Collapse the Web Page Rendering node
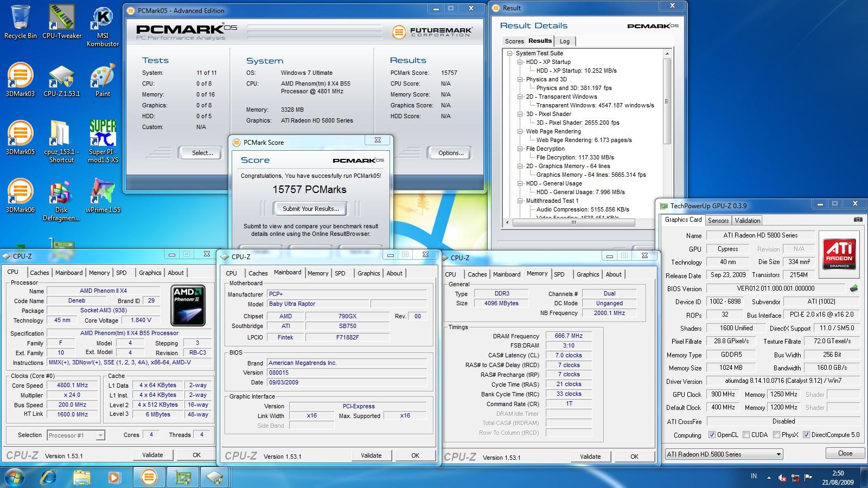 tap(520, 131)
